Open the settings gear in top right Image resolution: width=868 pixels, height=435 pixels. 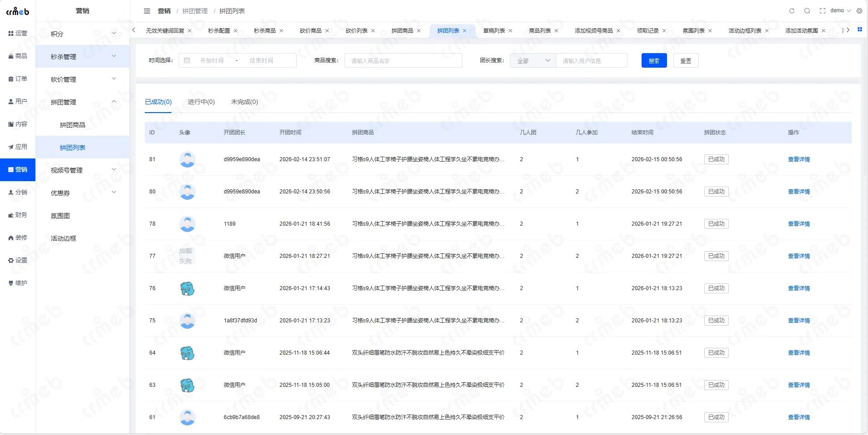coord(859,11)
